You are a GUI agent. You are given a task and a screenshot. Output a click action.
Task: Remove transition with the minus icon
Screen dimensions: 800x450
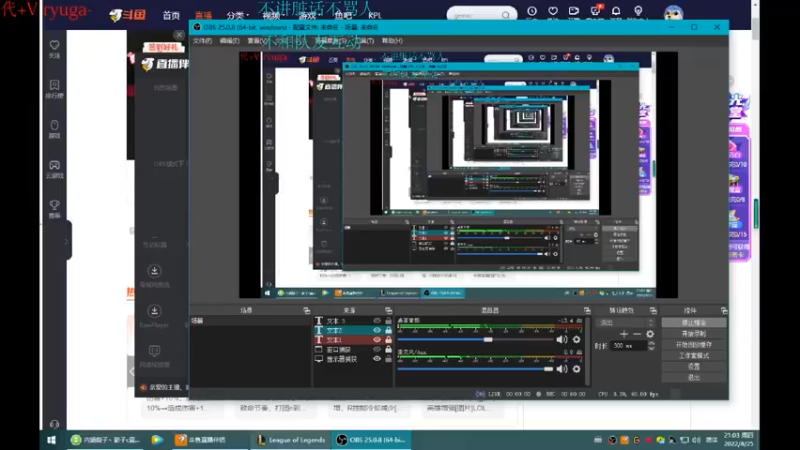point(637,334)
